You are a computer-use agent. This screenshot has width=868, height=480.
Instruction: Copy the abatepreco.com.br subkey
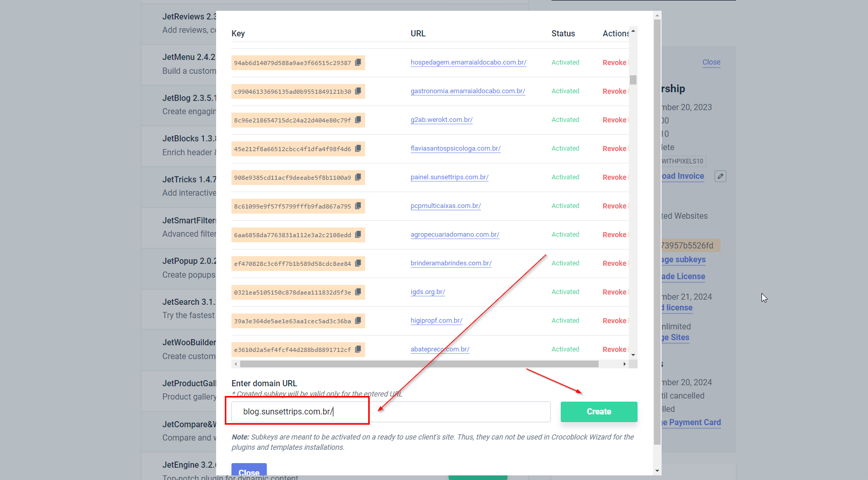(358, 349)
